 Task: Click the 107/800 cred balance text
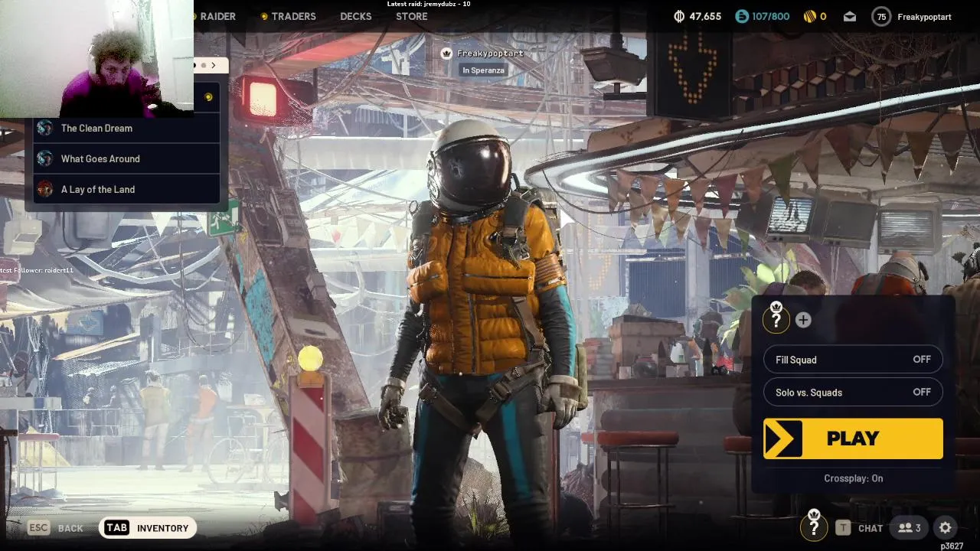(x=771, y=16)
